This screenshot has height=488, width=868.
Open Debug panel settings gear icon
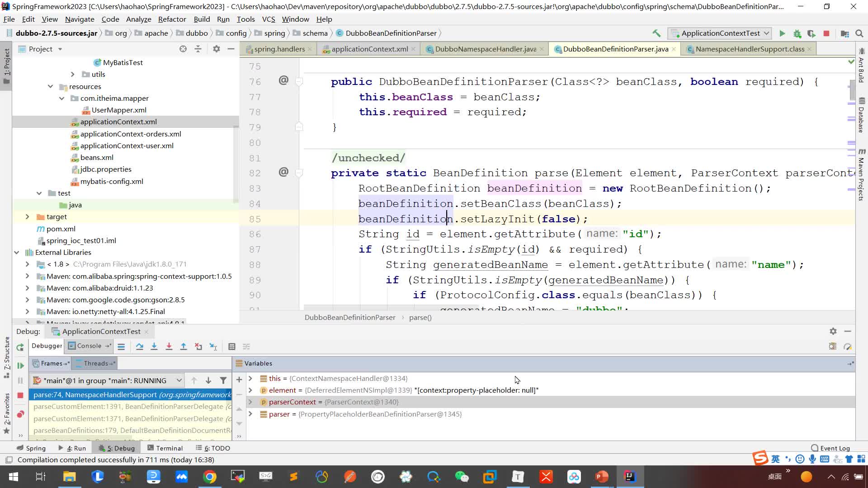(x=833, y=331)
